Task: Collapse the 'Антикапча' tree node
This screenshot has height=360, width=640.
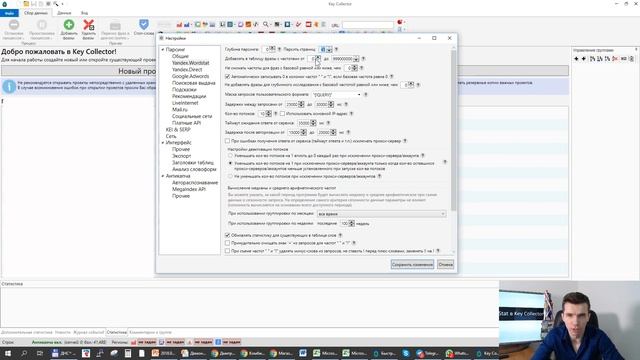Action: 163,176
